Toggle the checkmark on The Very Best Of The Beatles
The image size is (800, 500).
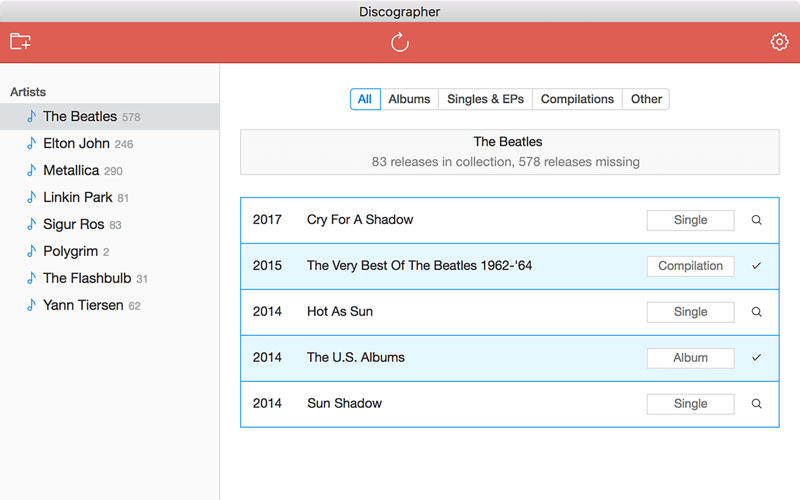click(x=756, y=266)
